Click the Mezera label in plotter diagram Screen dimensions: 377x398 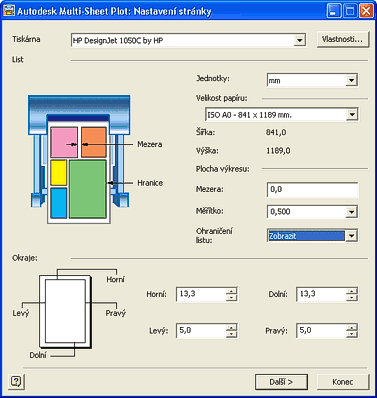point(150,144)
